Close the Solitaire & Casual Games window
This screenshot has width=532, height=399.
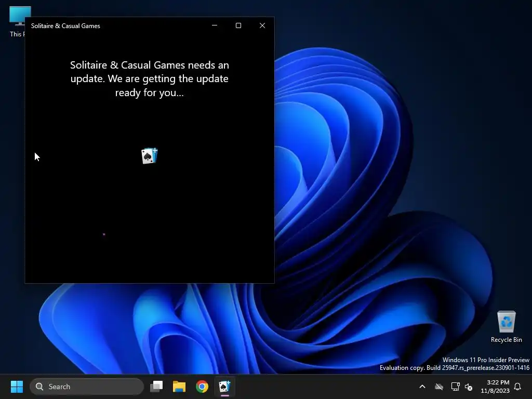point(262,25)
